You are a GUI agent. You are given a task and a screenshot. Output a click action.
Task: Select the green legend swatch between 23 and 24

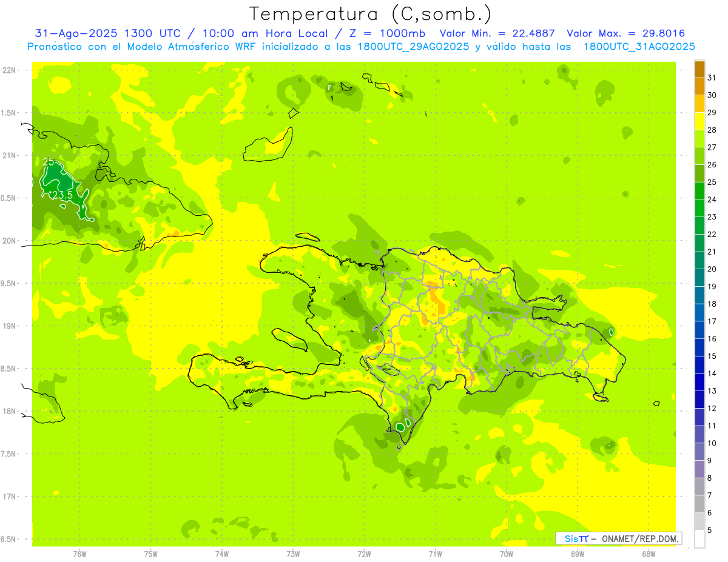pyautogui.click(x=699, y=209)
